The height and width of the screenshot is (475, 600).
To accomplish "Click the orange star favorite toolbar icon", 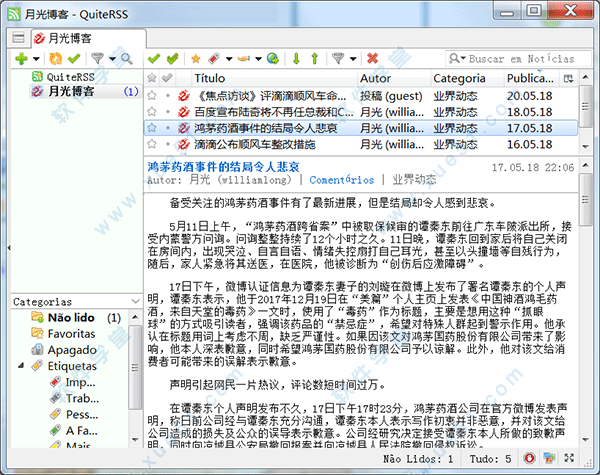I will click(x=196, y=59).
